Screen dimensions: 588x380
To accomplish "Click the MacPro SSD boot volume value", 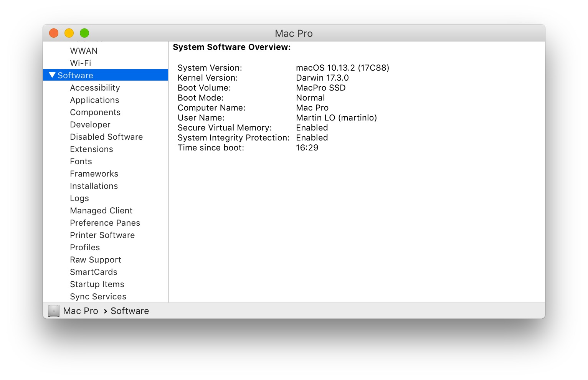I will pyautogui.click(x=321, y=88).
